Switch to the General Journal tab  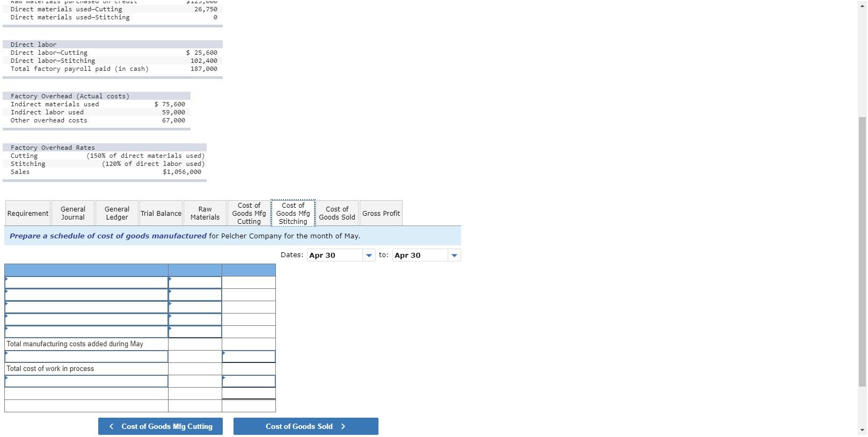tap(73, 213)
